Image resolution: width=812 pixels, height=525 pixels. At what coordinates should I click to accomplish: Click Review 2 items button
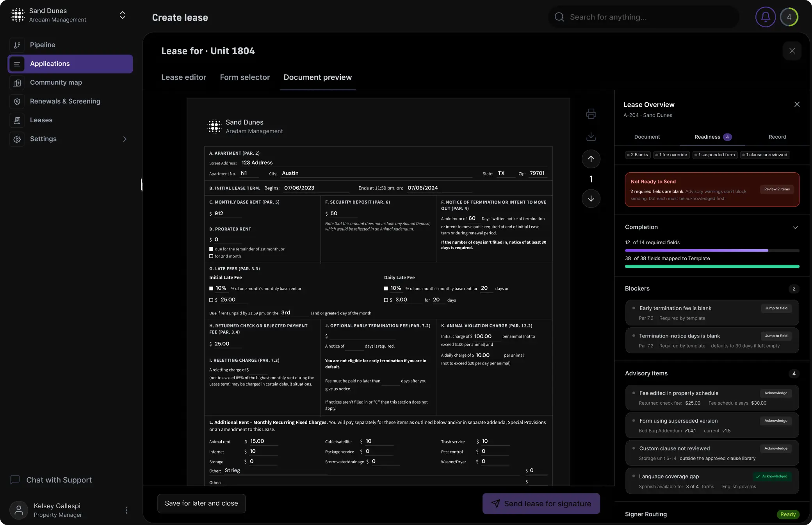coord(777,189)
